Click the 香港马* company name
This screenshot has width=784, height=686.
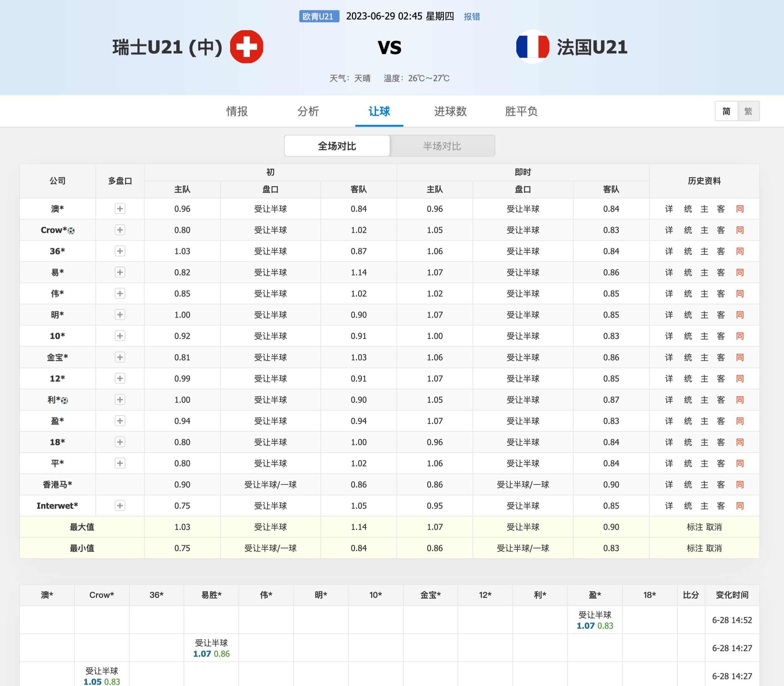[x=57, y=485]
